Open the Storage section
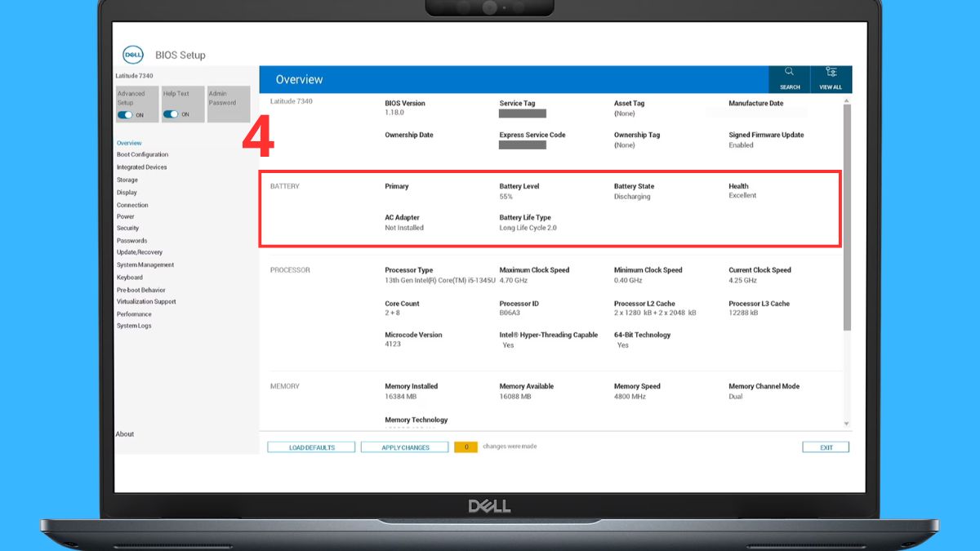 click(x=127, y=180)
